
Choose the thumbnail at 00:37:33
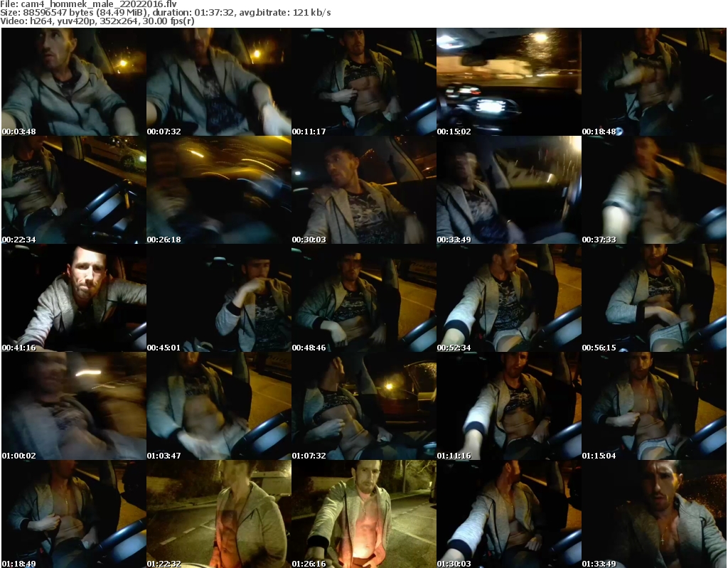pos(654,190)
